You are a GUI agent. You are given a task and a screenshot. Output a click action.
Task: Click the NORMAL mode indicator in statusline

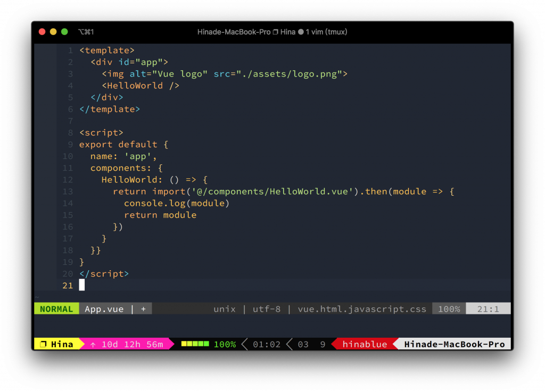click(56, 308)
